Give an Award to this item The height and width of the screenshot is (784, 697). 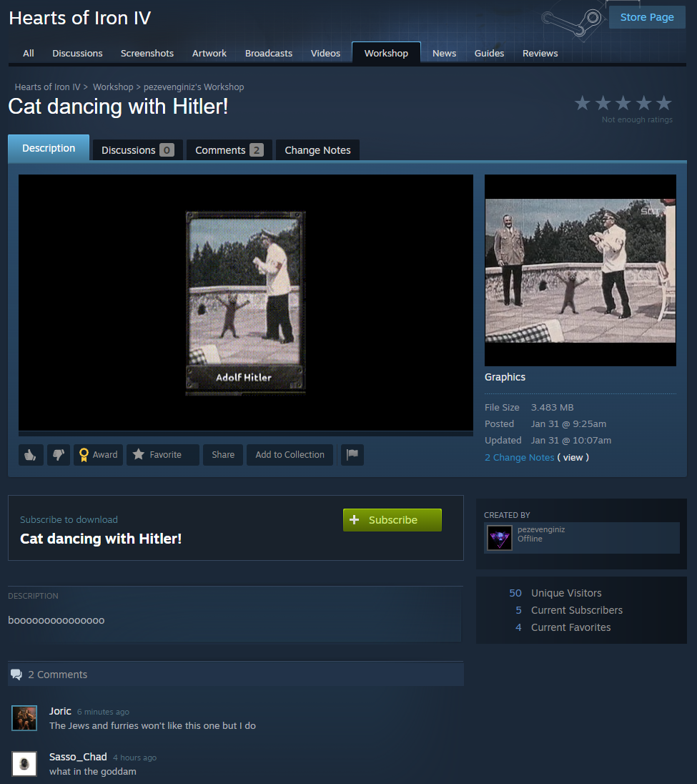[x=98, y=454]
